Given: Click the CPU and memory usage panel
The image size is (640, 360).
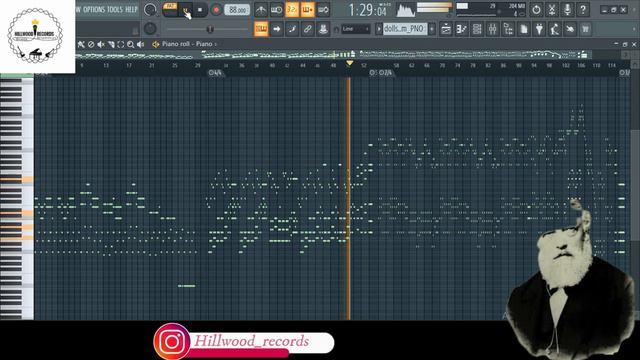Looking at the screenshot, I should point(491,10).
